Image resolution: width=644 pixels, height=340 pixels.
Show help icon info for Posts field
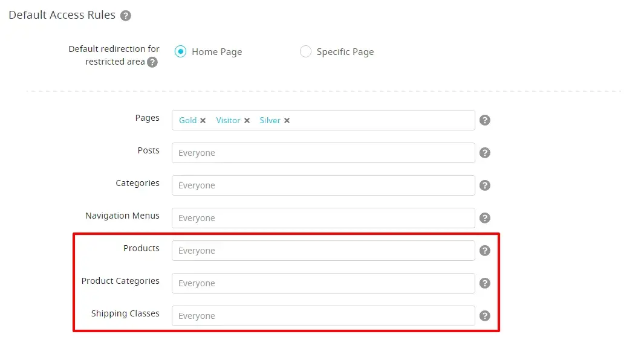(x=485, y=153)
